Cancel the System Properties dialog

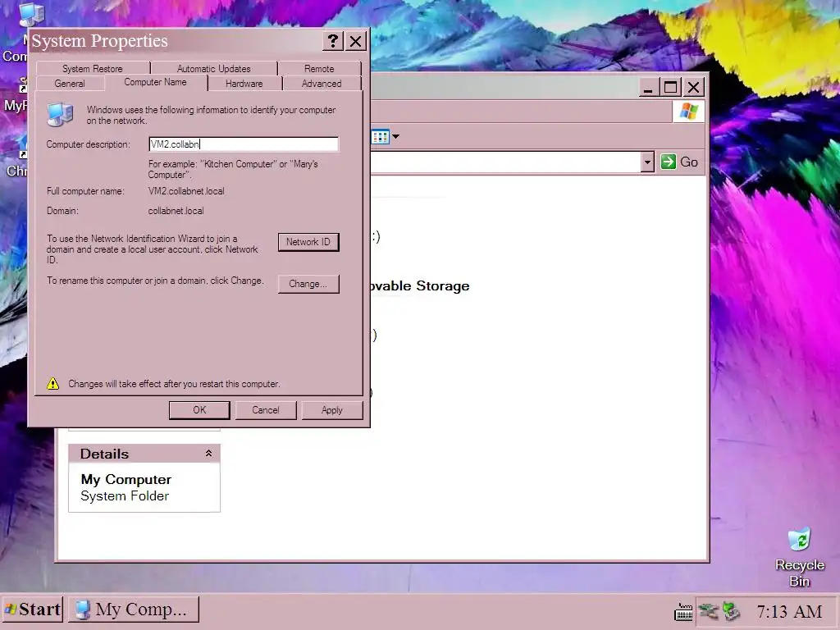[x=266, y=410]
